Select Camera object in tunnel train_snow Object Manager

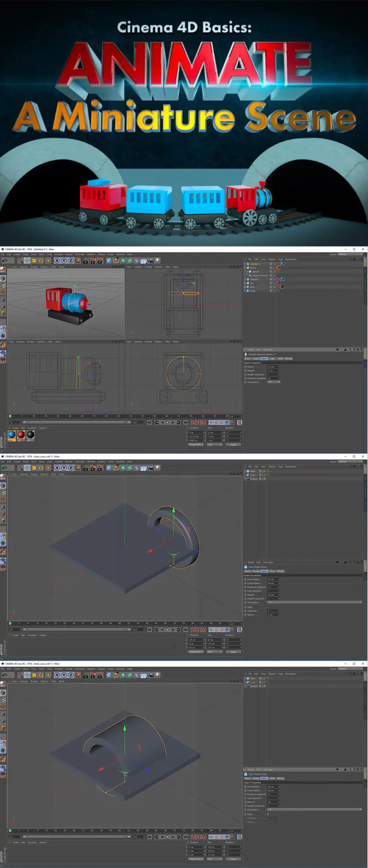coord(254,686)
